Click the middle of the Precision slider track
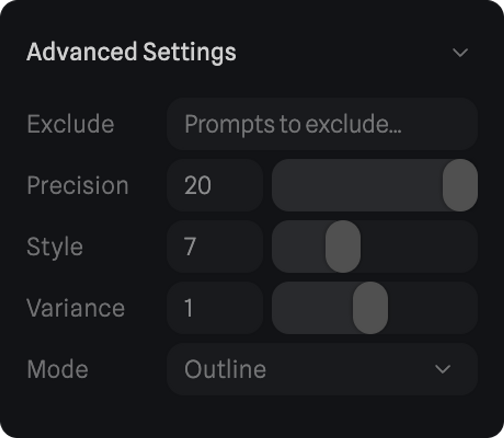 374,185
